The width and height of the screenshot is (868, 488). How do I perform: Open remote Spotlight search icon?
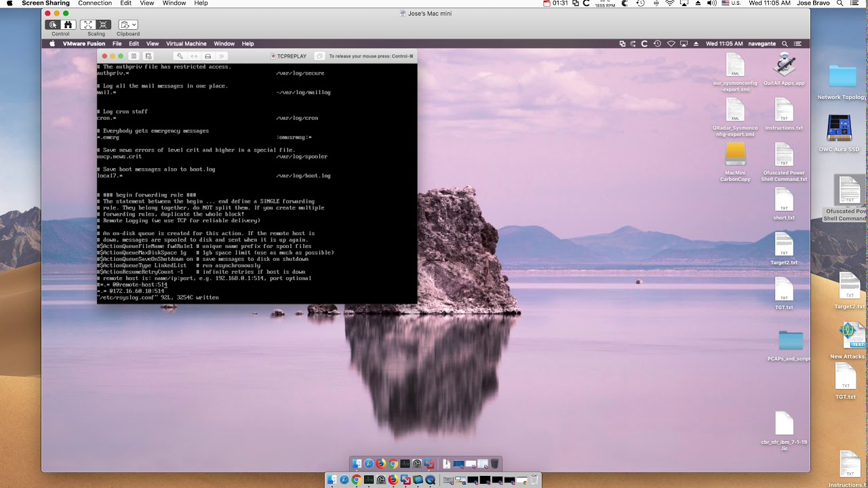click(x=785, y=44)
